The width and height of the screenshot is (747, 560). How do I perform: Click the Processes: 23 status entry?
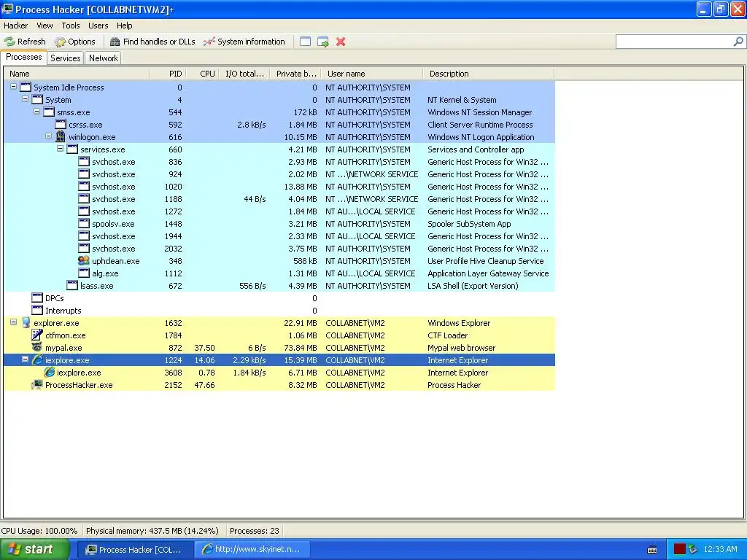coord(255,531)
